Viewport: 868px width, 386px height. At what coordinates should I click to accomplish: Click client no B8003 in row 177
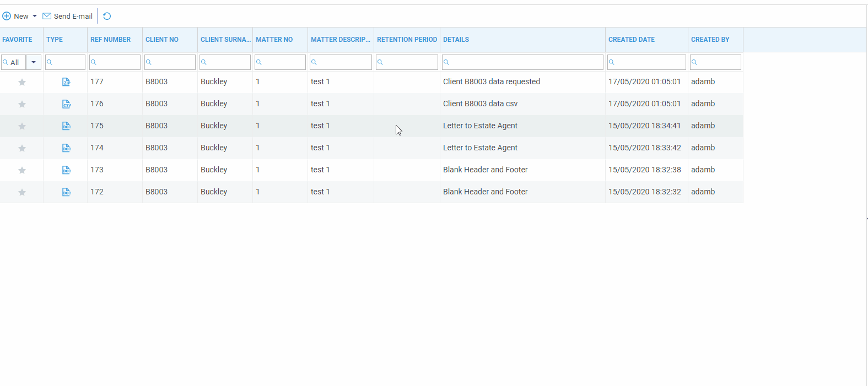click(x=157, y=81)
